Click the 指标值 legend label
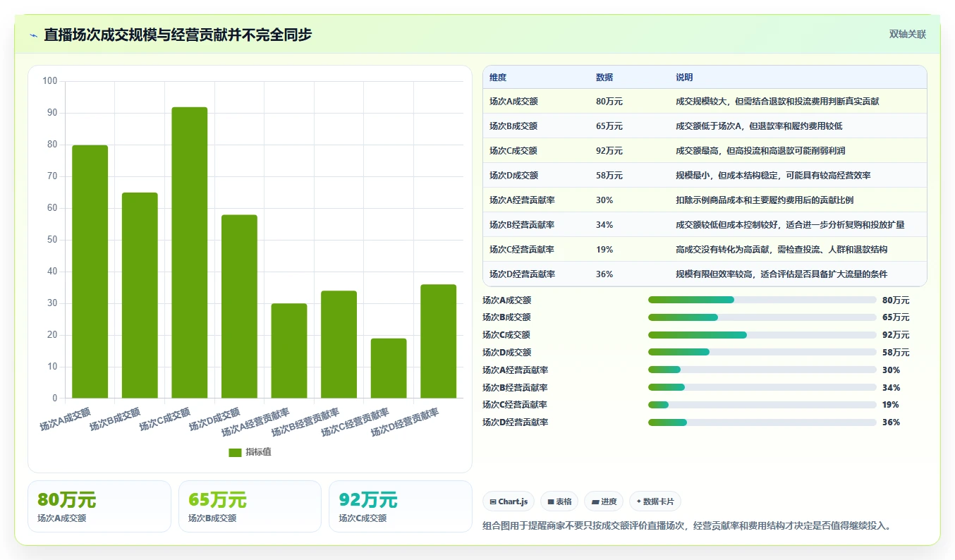 coord(258,452)
